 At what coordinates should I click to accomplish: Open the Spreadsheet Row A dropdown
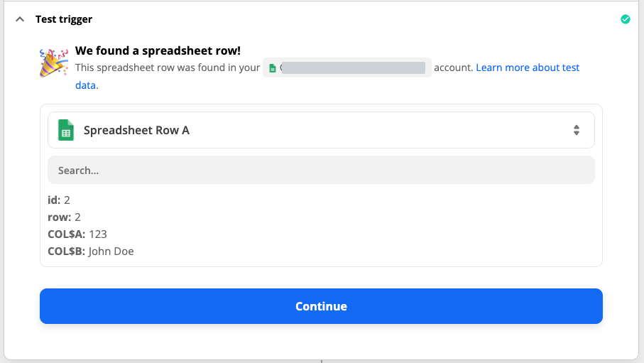coord(321,130)
